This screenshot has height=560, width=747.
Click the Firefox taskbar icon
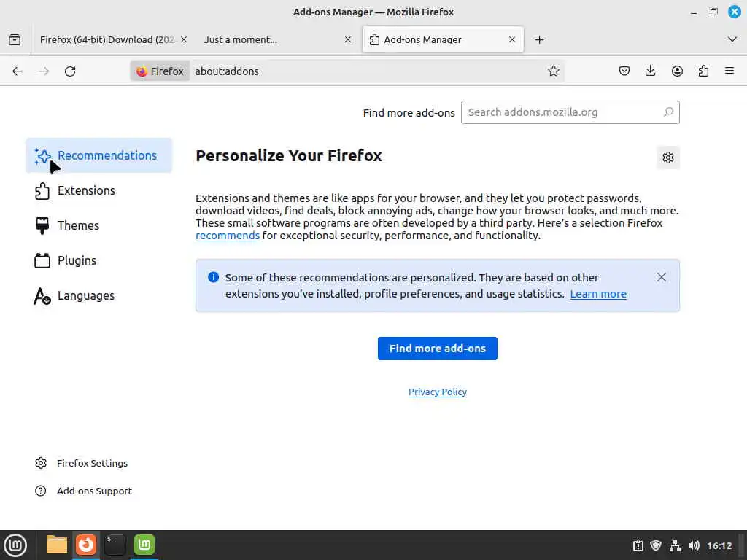pos(86,545)
